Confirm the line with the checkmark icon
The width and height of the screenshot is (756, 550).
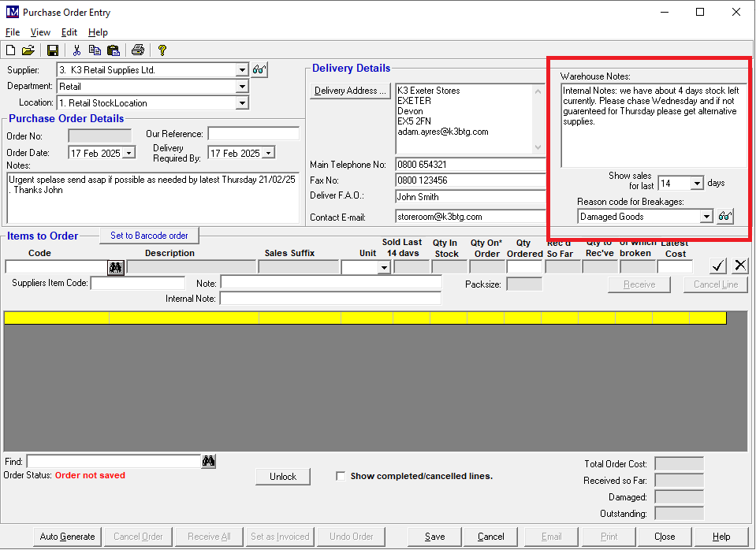(x=718, y=266)
